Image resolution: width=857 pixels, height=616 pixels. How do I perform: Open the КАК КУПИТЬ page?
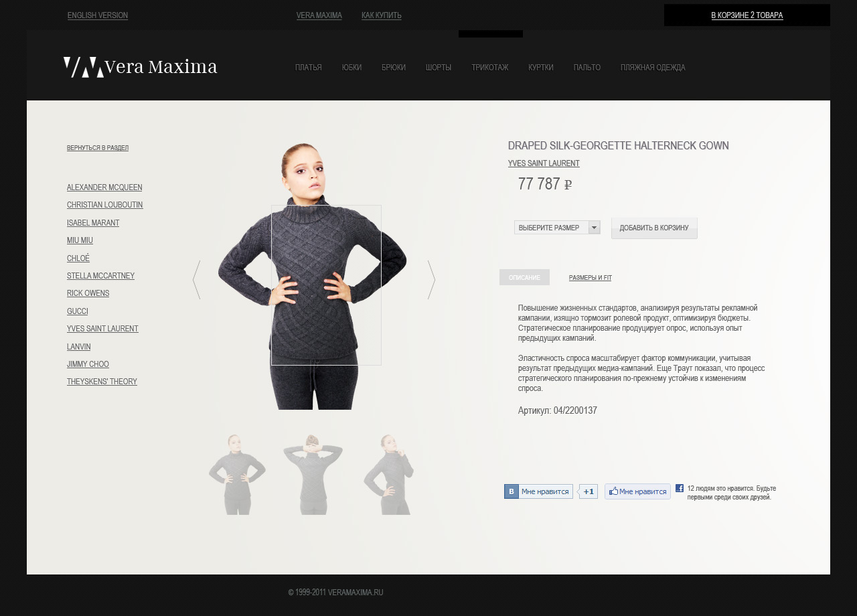click(382, 15)
